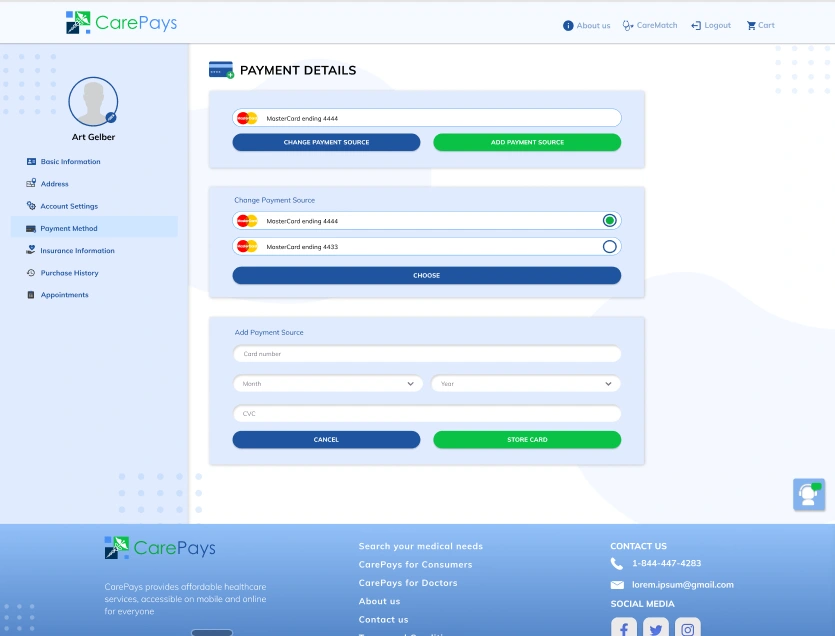Viewport: 835px width, 636px height.
Task: Select radio for MasterCard ending 4433
Action: point(610,246)
